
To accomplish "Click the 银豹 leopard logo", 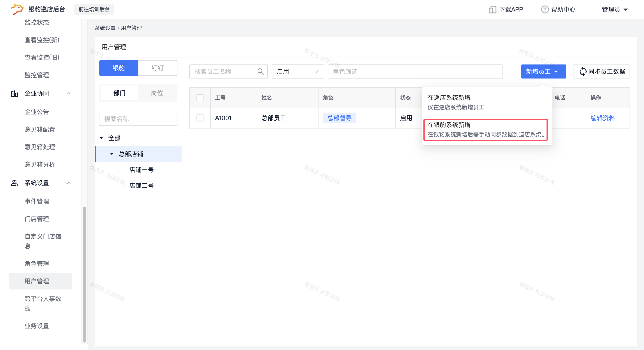I will 17,9.
